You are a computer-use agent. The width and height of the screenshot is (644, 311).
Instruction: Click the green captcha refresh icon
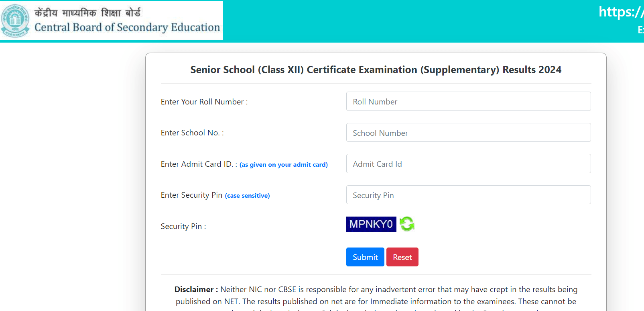[x=407, y=224]
